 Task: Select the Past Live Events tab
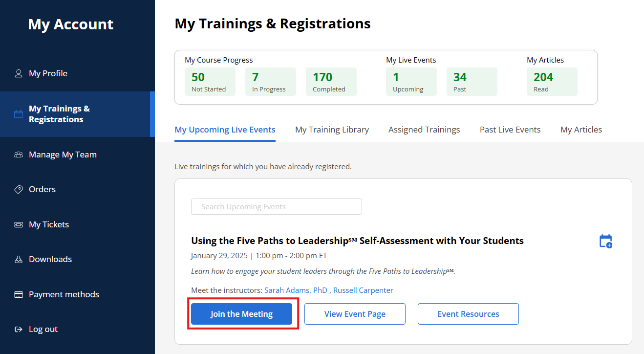tap(510, 130)
